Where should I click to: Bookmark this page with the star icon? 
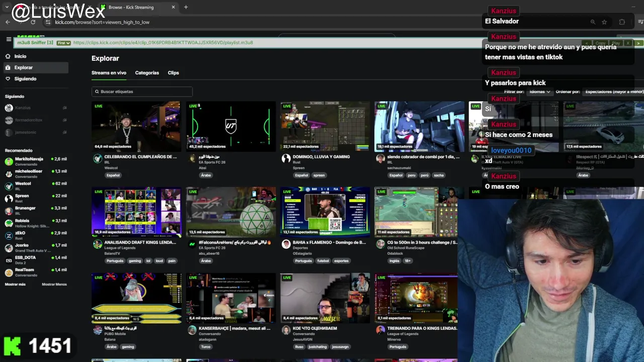point(604,22)
